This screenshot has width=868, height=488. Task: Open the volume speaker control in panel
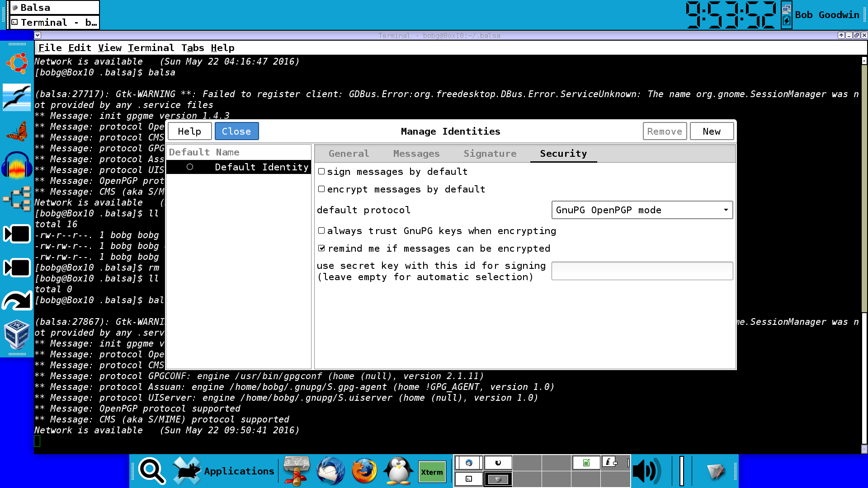(x=647, y=471)
